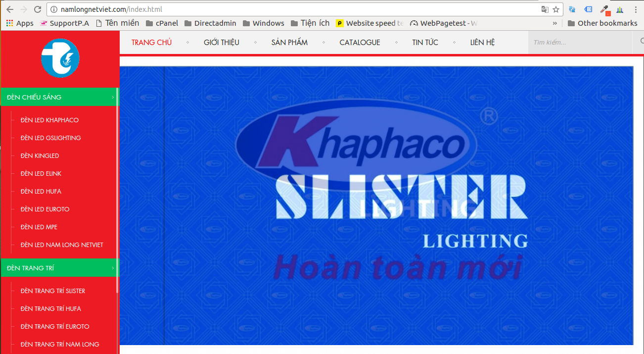This screenshot has height=354, width=644.
Task: Go back with the browser back arrow
Action: pyautogui.click(x=10, y=9)
